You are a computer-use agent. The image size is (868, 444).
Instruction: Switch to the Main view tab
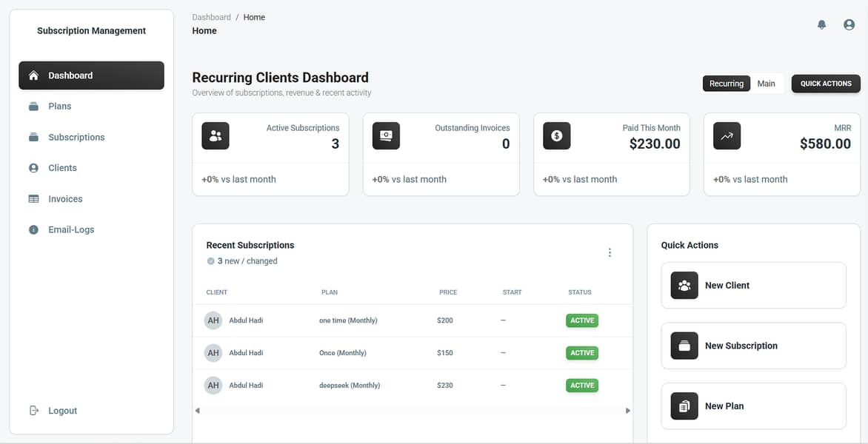coord(767,83)
